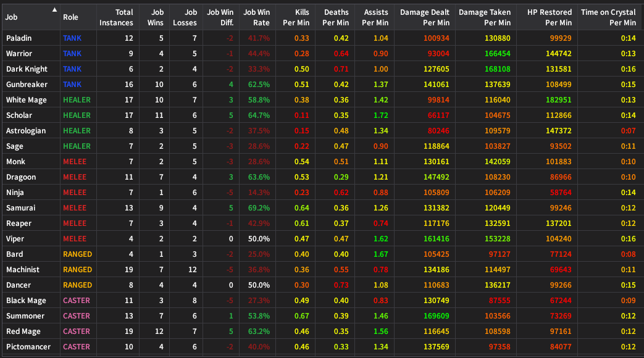Select the Dark Knight job name
Screen dimensions: 644x358
click(x=27, y=69)
